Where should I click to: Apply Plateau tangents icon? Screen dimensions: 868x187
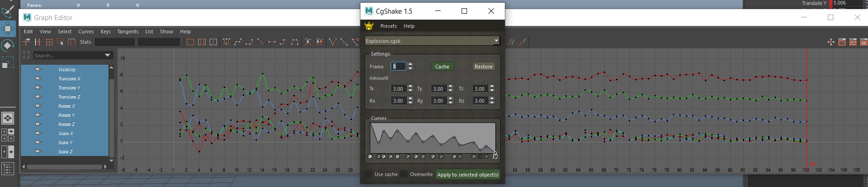295,42
